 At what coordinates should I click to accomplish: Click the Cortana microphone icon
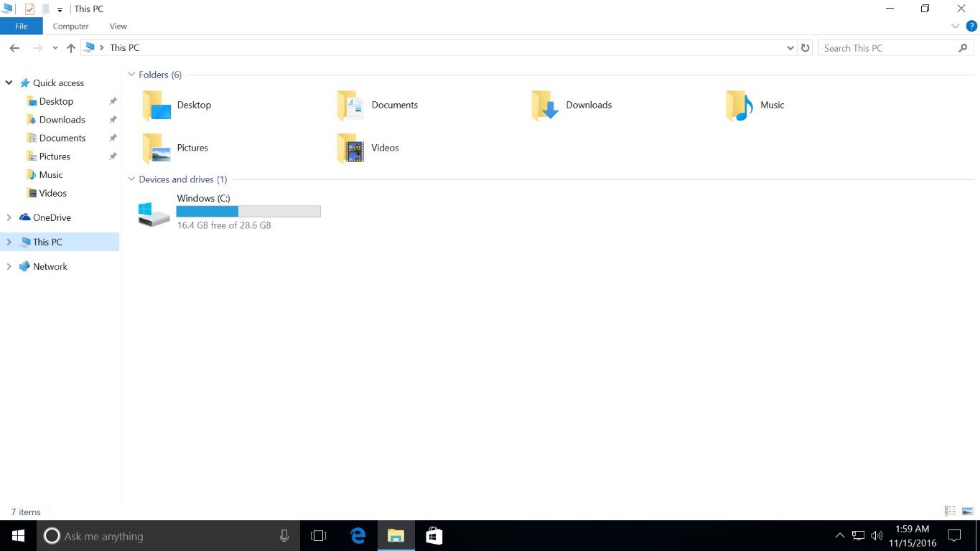click(x=284, y=536)
